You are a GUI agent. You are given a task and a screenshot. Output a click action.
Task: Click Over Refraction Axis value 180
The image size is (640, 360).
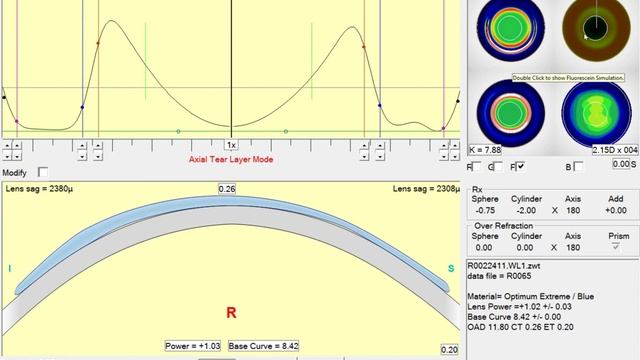coord(573,248)
